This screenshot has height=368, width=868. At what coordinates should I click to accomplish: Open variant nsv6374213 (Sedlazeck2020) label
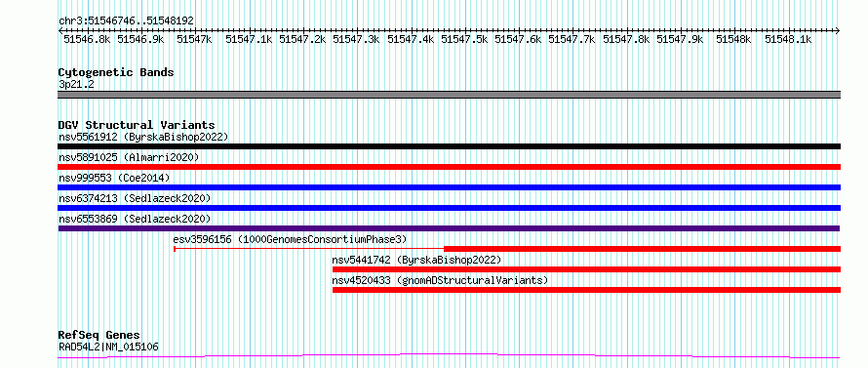135,198
